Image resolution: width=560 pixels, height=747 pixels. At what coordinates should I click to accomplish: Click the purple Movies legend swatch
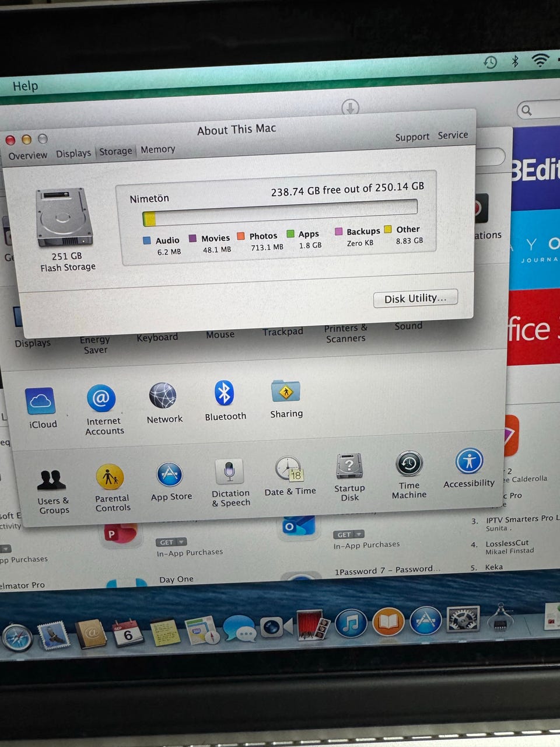click(193, 238)
